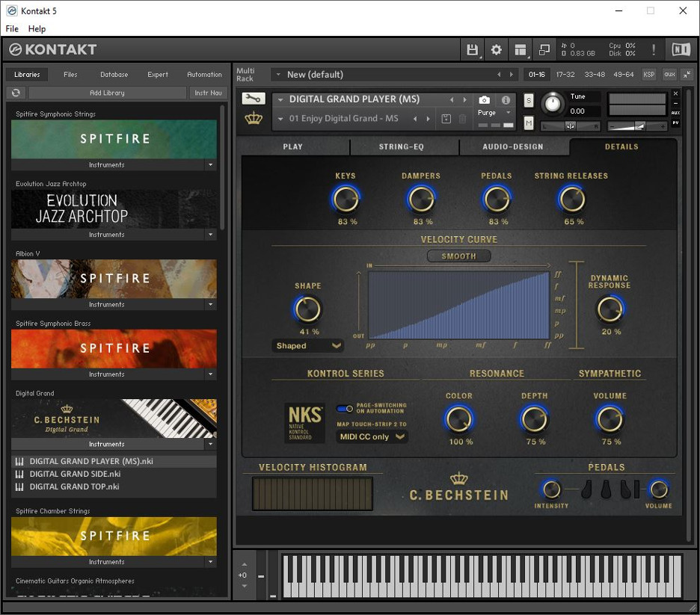Open the instrument name dropdown arrow
Viewport: 700px width, 615px height.
pos(280,100)
